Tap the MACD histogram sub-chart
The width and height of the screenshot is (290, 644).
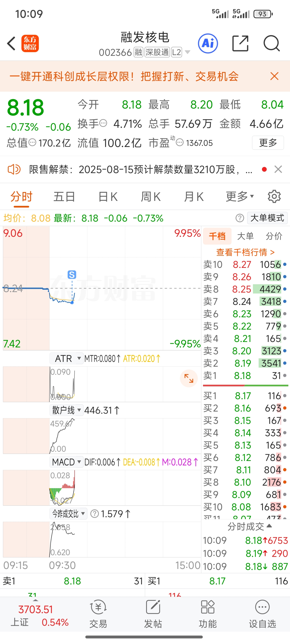pos(102,488)
